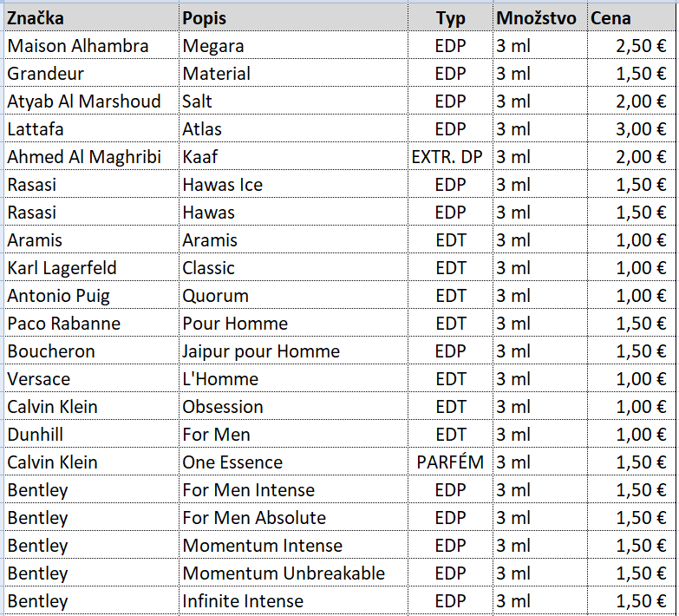The width and height of the screenshot is (679, 616).
Task: Select the Jaipur pour Homme cell
Action: [261, 351]
